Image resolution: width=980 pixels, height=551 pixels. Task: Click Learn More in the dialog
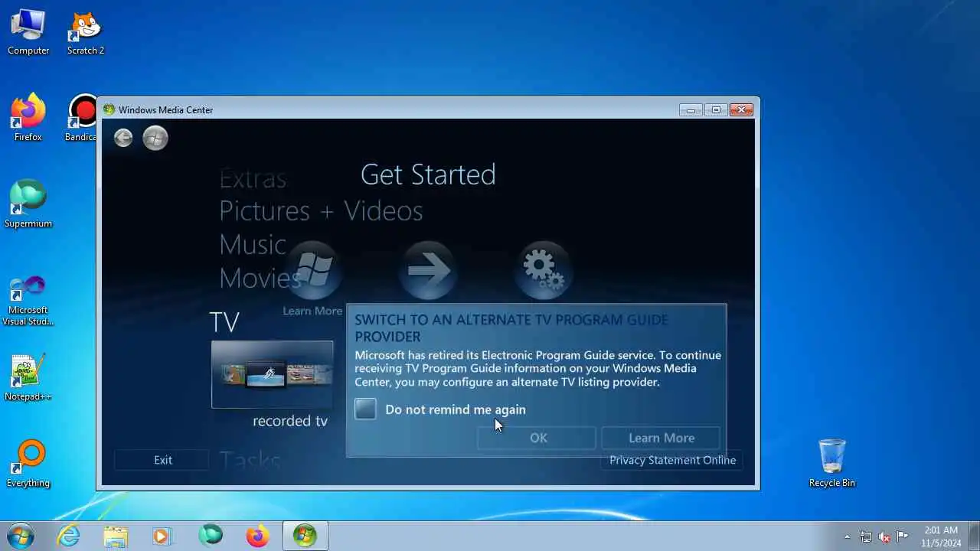click(x=661, y=438)
